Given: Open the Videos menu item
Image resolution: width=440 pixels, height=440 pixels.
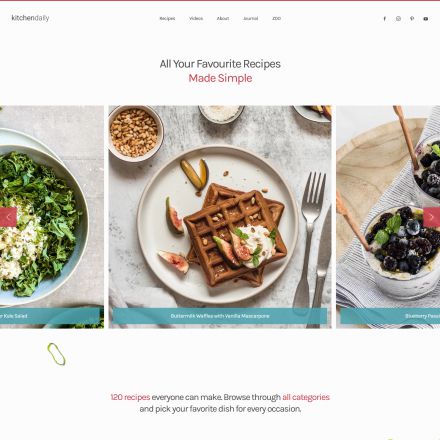Looking at the screenshot, I should (196, 18).
